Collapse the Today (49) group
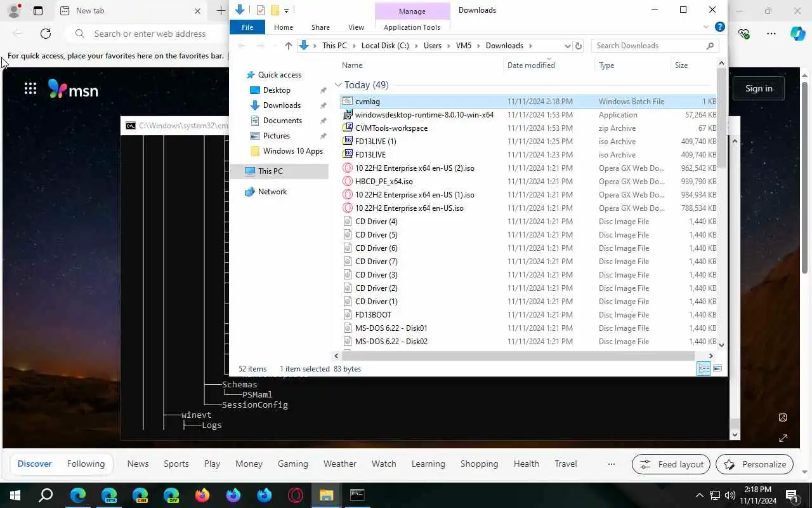Viewport: 812px width, 508px height. click(338, 85)
